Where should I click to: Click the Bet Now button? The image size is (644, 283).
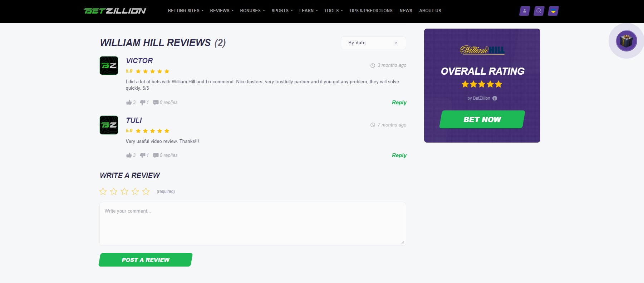[x=482, y=119]
